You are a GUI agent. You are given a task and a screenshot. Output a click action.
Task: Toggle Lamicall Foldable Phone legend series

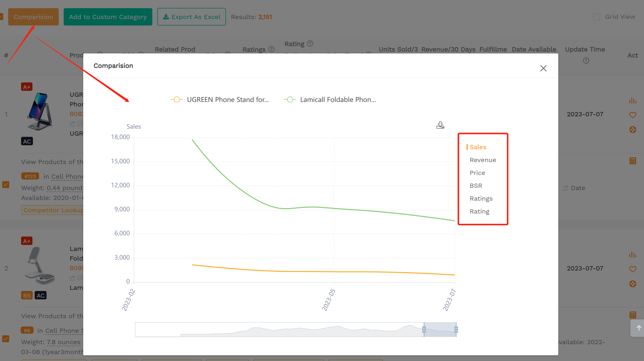point(330,100)
